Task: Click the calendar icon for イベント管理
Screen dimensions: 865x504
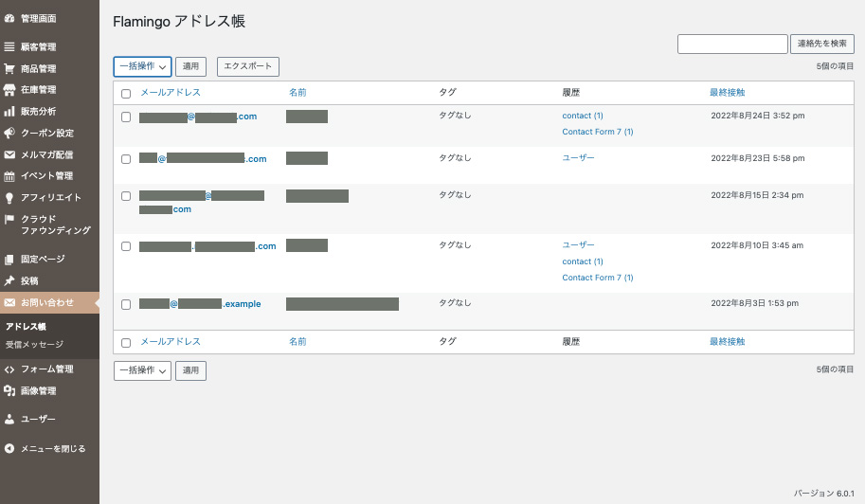Action: click(x=9, y=176)
